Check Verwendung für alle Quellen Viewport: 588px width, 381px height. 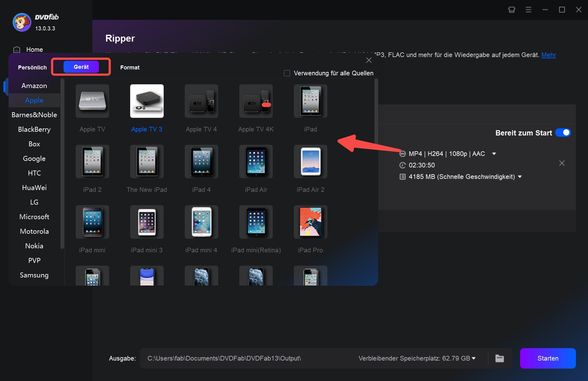click(x=287, y=73)
